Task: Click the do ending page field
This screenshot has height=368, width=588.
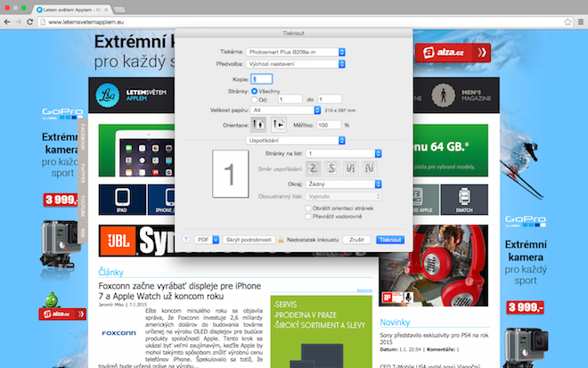Action: [x=330, y=100]
